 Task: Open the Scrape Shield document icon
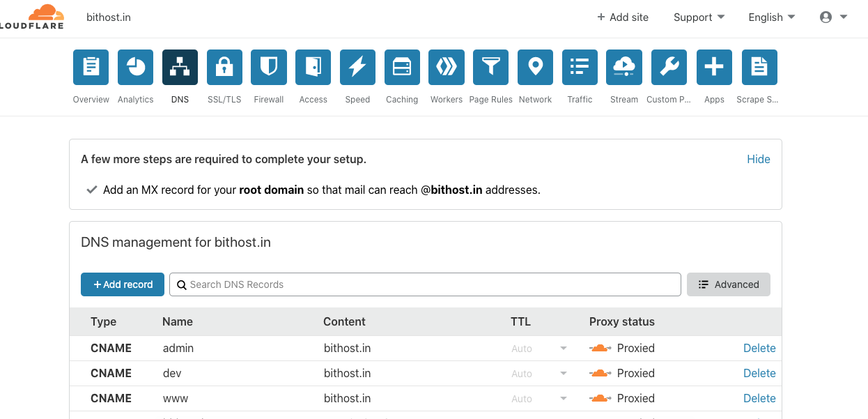pyautogui.click(x=759, y=67)
